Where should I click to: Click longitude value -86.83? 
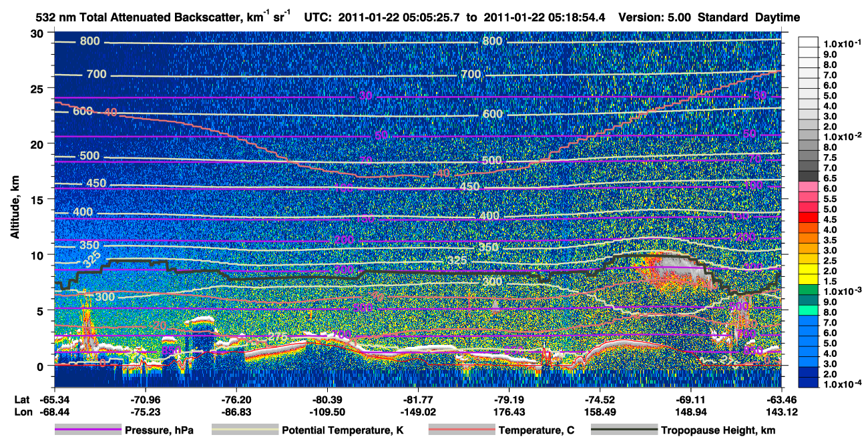236,412
